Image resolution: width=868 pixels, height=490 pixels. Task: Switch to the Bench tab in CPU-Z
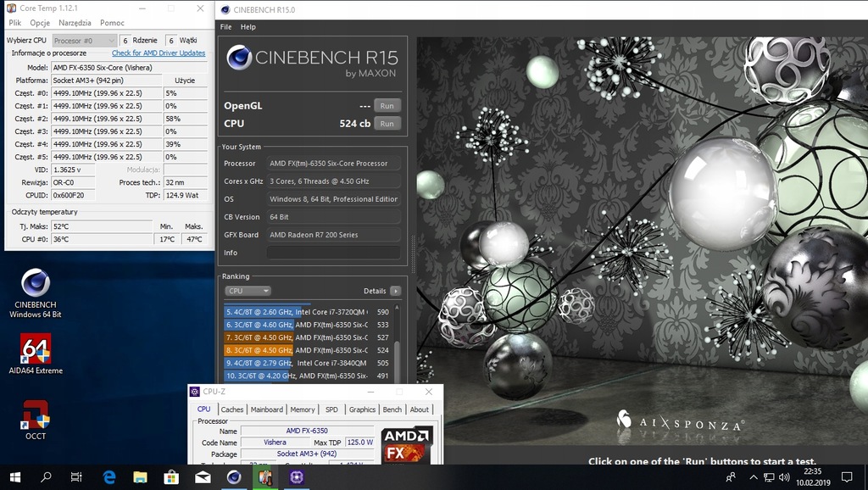coord(392,409)
